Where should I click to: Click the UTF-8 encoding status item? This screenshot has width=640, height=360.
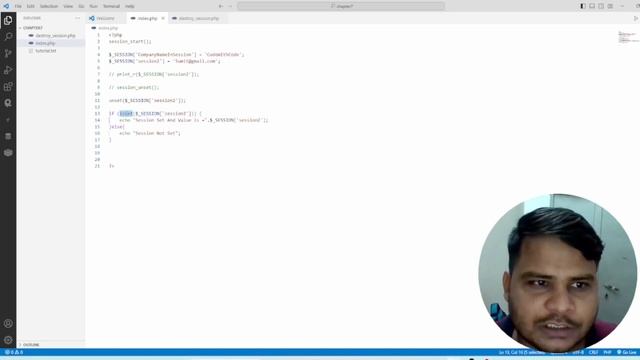pyautogui.click(x=578, y=352)
